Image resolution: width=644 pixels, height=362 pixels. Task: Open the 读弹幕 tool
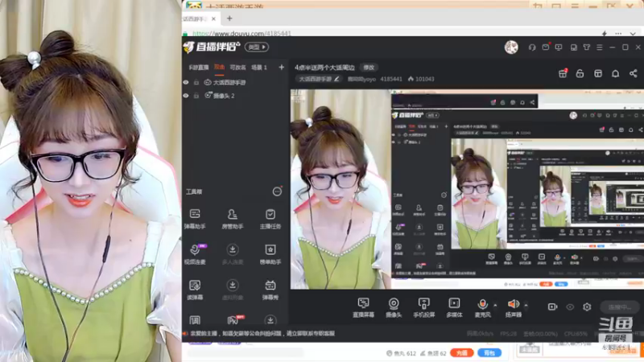pos(195,290)
